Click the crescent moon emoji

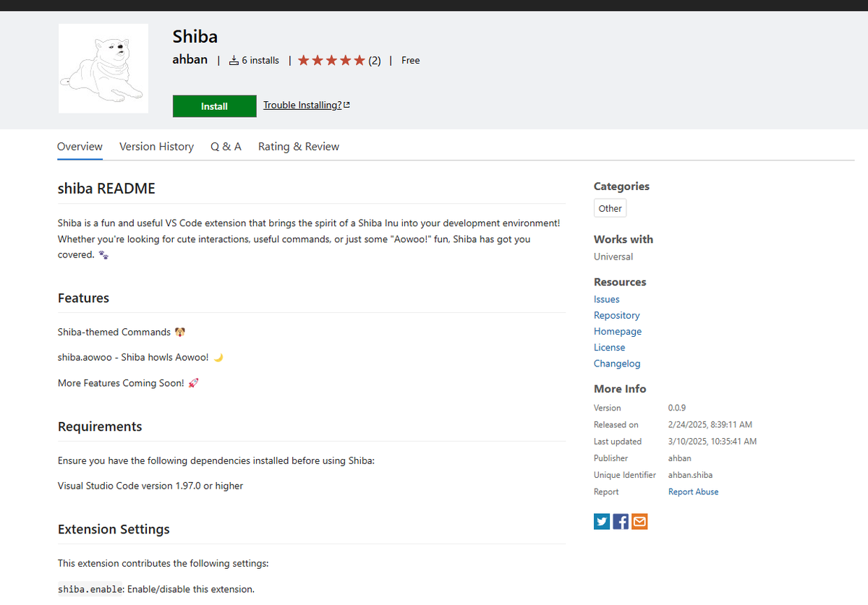coord(218,358)
